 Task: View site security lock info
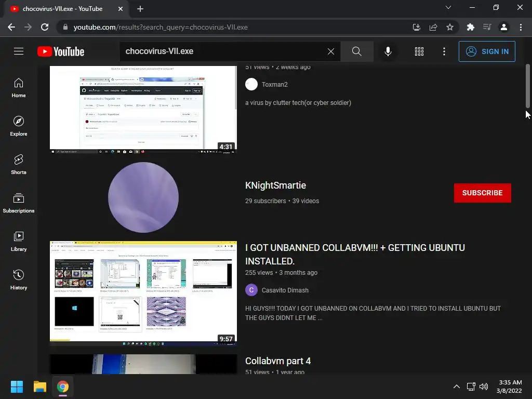65,27
